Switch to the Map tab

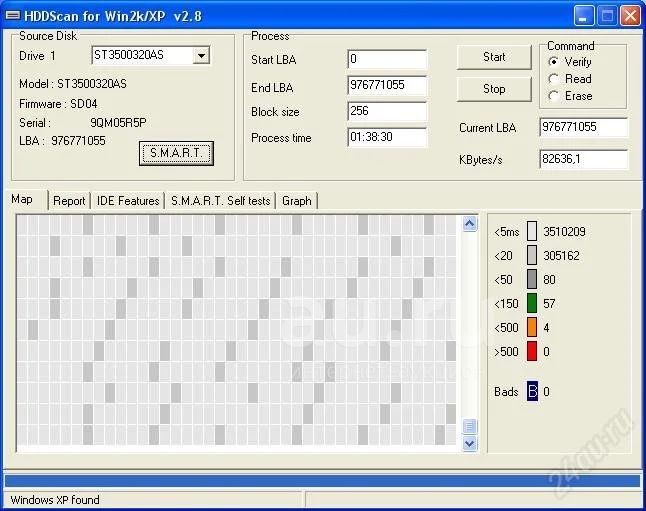coord(22,199)
